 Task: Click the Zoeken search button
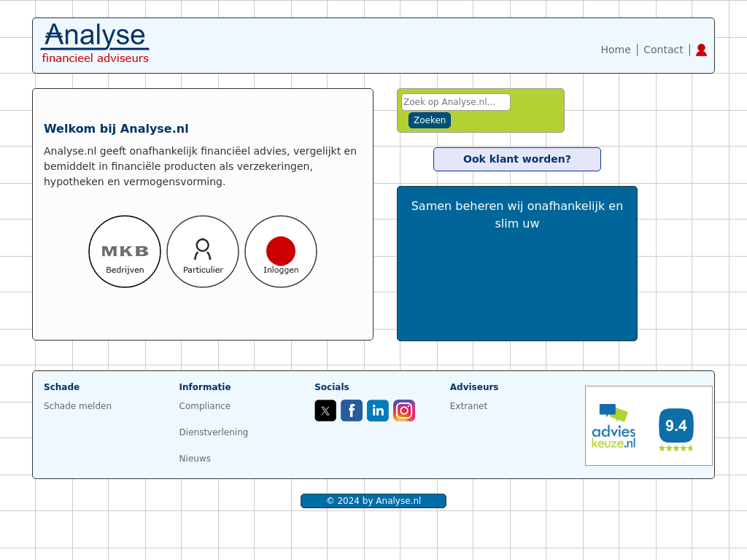click(430, 120)
